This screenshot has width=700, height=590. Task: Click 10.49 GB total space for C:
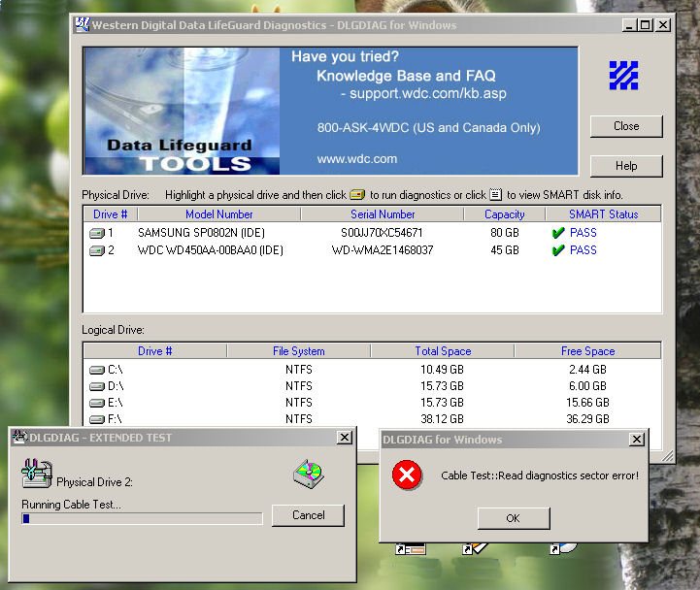click(442, 370)
